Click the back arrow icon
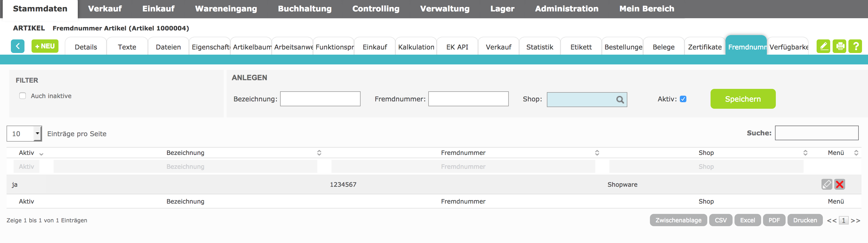The width and height of the screenshot is (868, 243). 17,46
